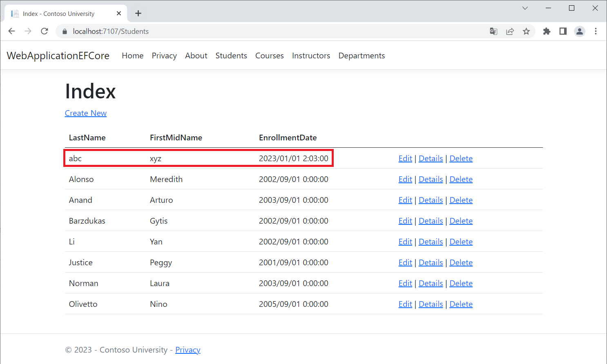The width and height of the screenshot is (607, 364).
Task: Edit the student abc xyz row
Action: [405, 158]
